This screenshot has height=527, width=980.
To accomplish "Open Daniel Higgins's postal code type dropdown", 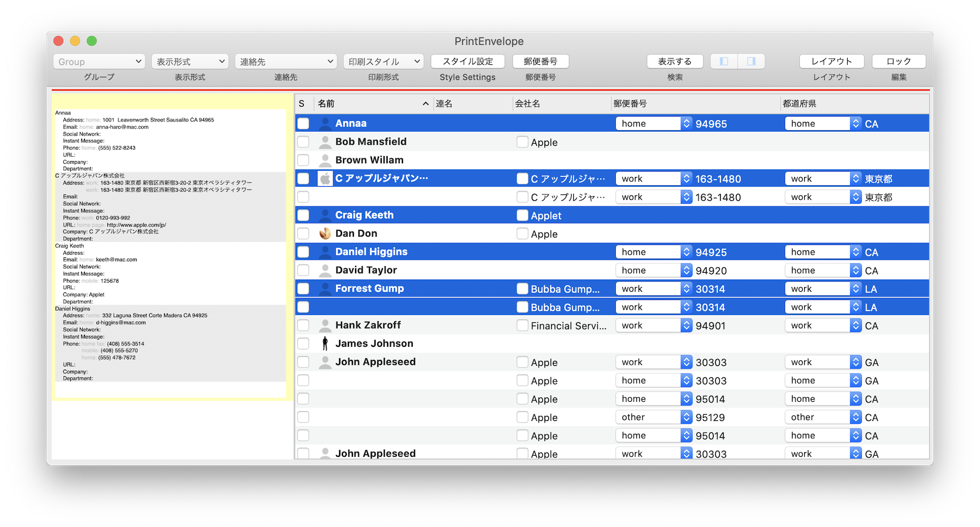I will [653, 252].
